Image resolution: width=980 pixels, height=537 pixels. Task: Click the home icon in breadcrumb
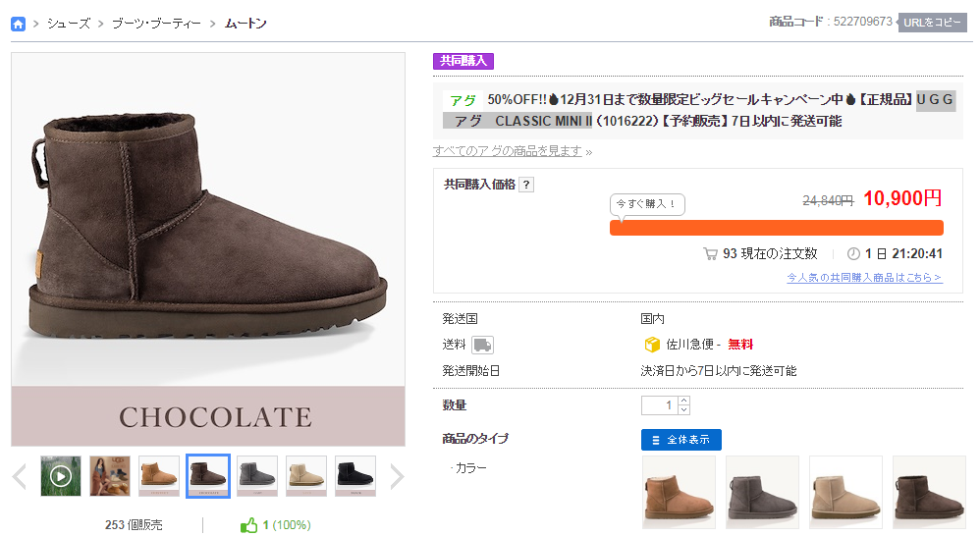[x=18, y=24]
